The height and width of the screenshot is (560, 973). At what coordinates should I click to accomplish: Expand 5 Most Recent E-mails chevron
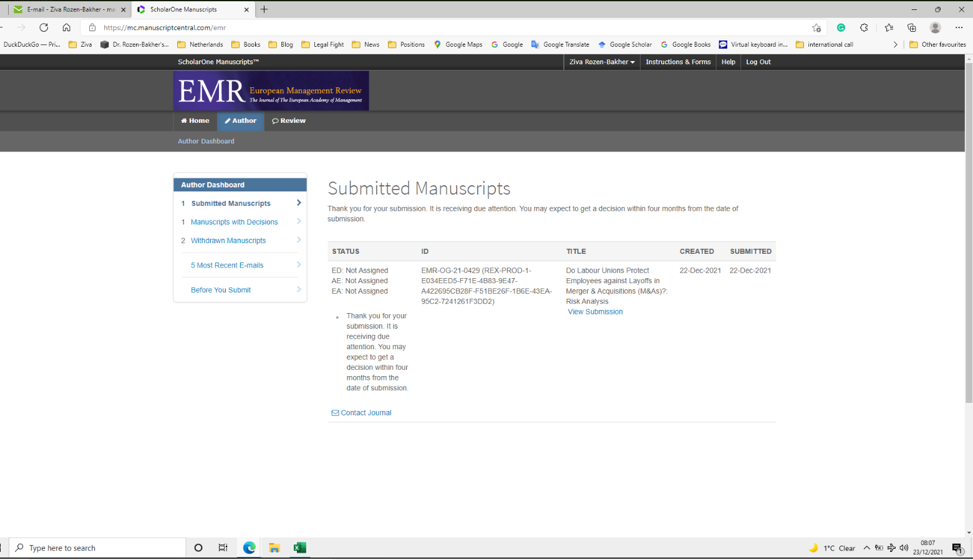click(x=299, y=264)
